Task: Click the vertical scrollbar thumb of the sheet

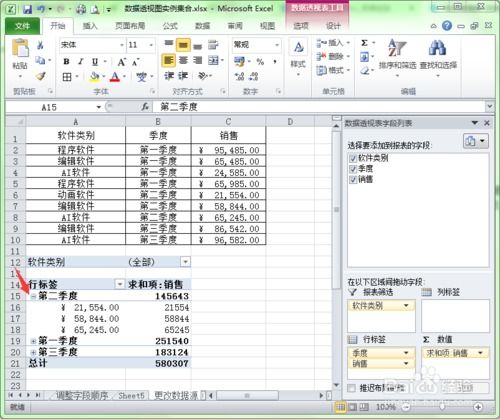Action: (x=337, y=210)
